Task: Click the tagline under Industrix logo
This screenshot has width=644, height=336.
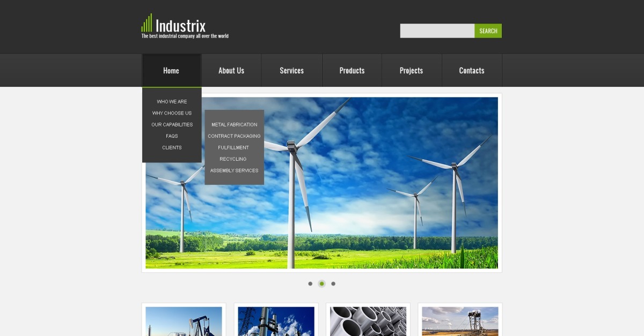Action: (185, 36)
